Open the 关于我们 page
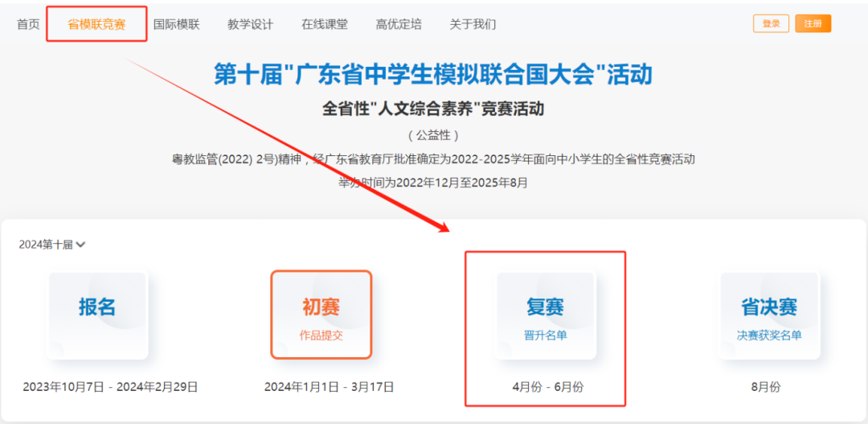This screenshot has height=424, width=868. (473, 24)
